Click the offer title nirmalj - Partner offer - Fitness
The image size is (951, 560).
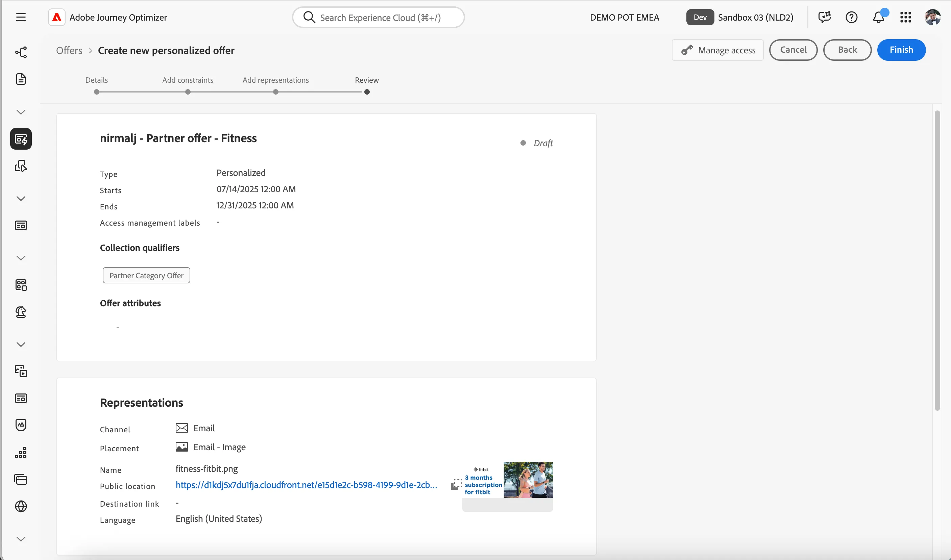click(178, 138)
